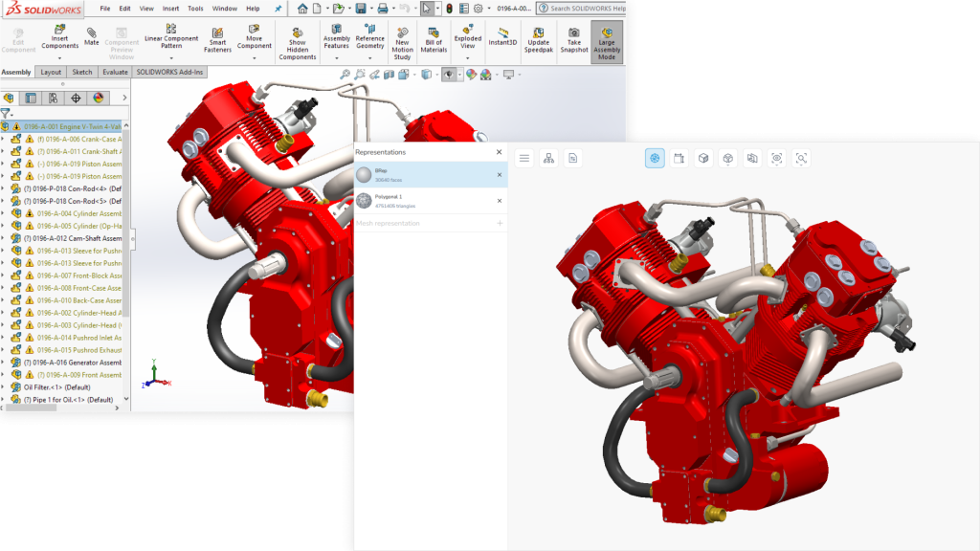Click the hamburger menu in viewer
The width and height of the screenshot is (980, 551).
tap(524, 158)
